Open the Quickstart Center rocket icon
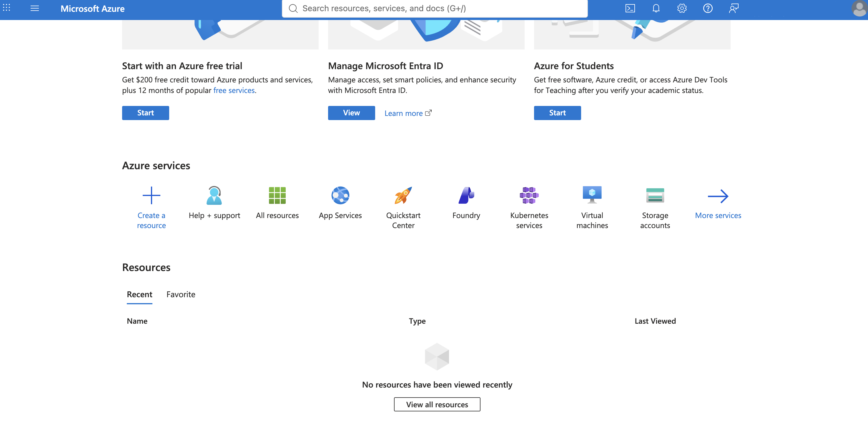Viewport: 868px width, 442px height. [403, 195]
